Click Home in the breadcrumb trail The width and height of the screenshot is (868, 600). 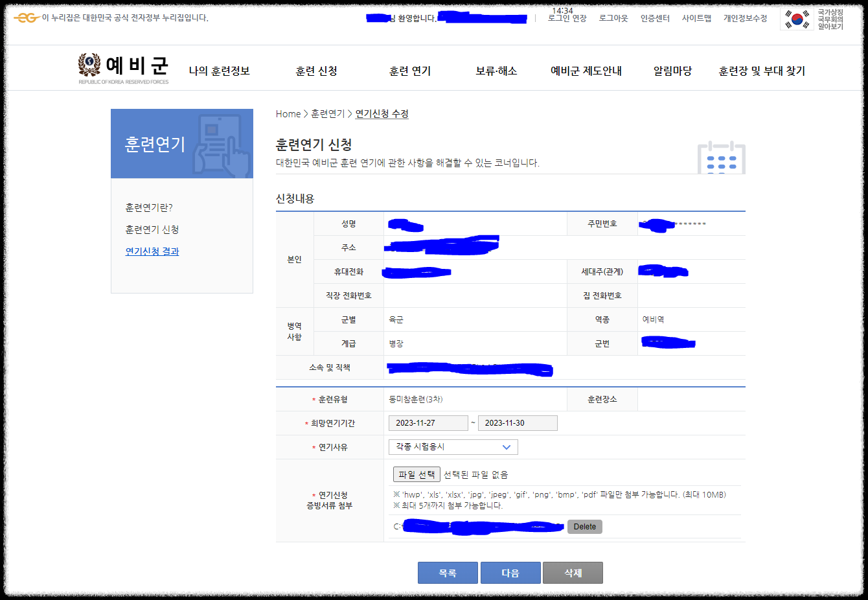pyautogui.click(x=288, y=113)
